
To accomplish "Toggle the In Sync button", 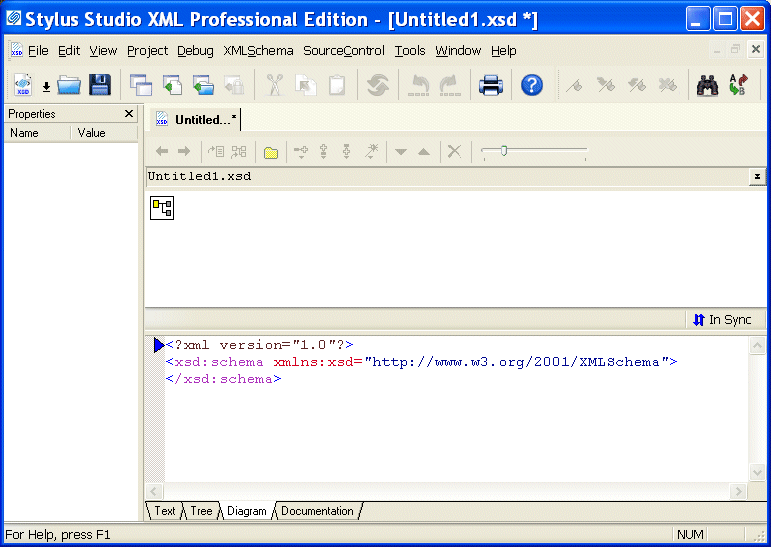I will (721, 320).
